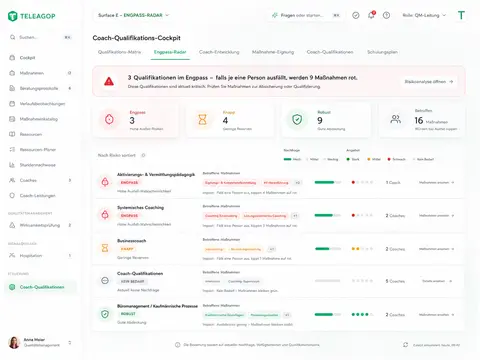This screenshot has width=480, height=360.
Task: Go to the Coach-Qualifikationen tab
Action: point(330,52)
